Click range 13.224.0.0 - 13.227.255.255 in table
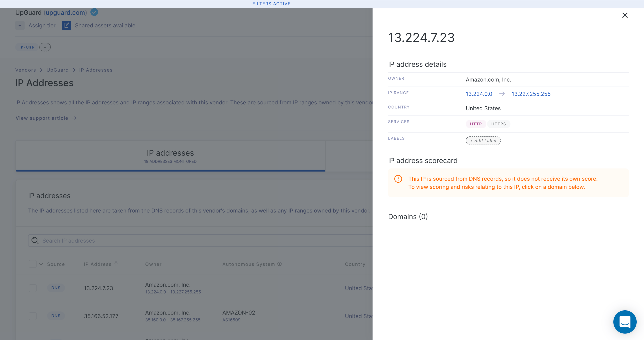The height and width of the screenshot is (340, 644). pyautogui.click(x=173, y=292)
